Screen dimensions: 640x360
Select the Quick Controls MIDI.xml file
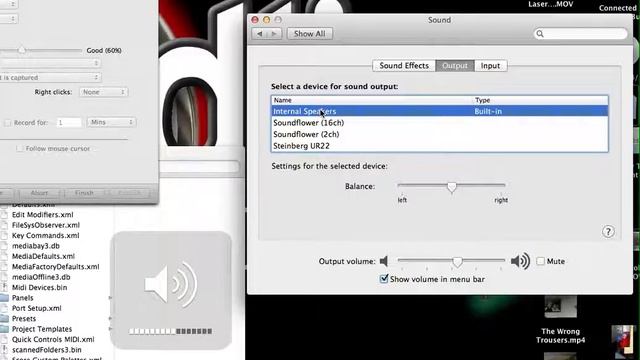(x=53, y=340)
